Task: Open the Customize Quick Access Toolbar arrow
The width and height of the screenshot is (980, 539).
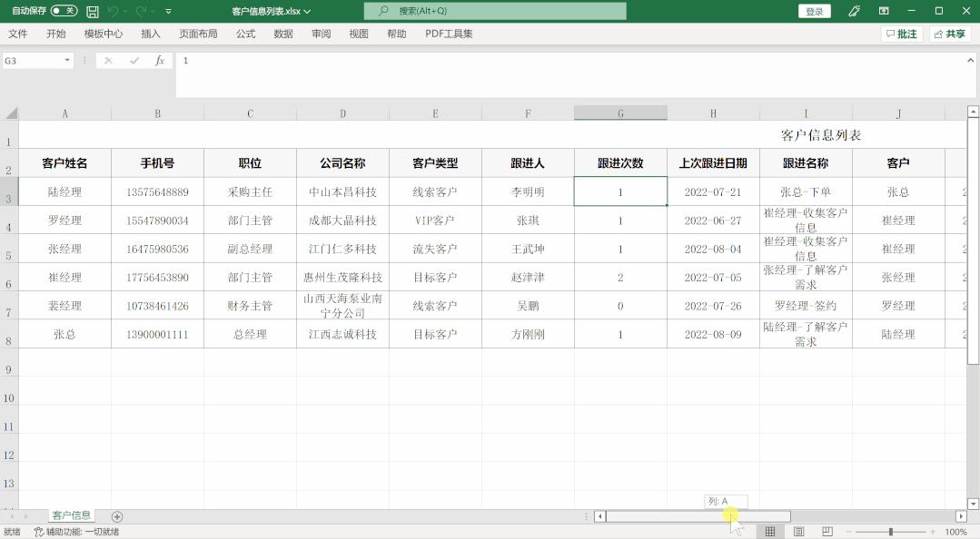Action: (x=169, y=11)
